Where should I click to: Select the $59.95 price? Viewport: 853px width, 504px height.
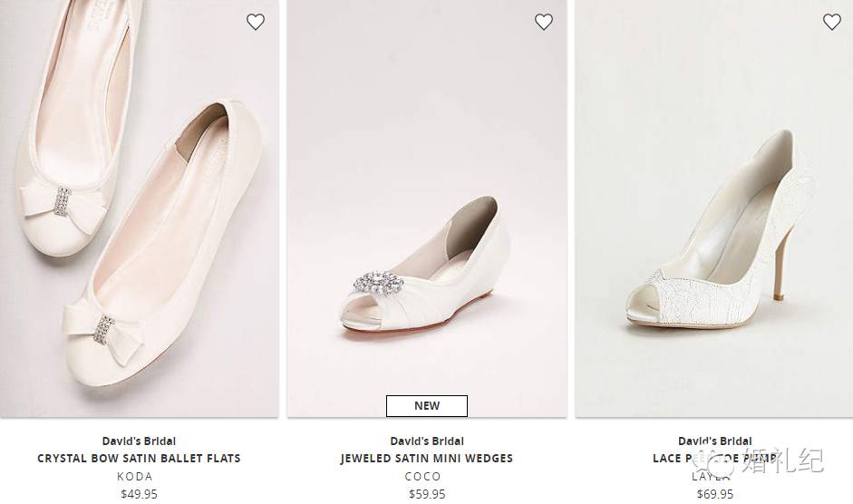tap(426, 494)
